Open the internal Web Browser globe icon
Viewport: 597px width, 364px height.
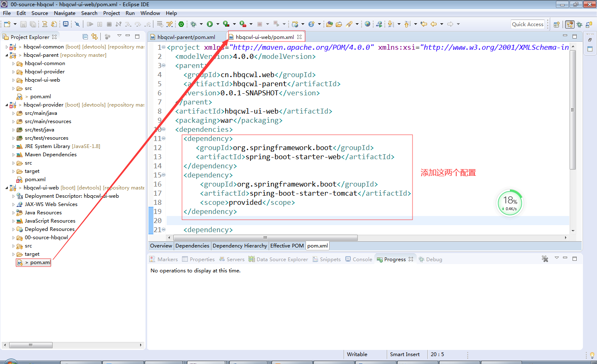[367, 24]
